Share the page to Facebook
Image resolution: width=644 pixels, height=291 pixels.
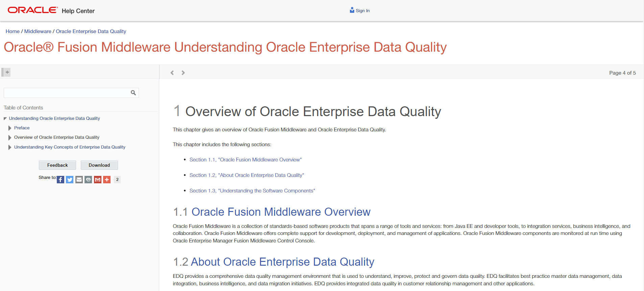coord(60,179)
